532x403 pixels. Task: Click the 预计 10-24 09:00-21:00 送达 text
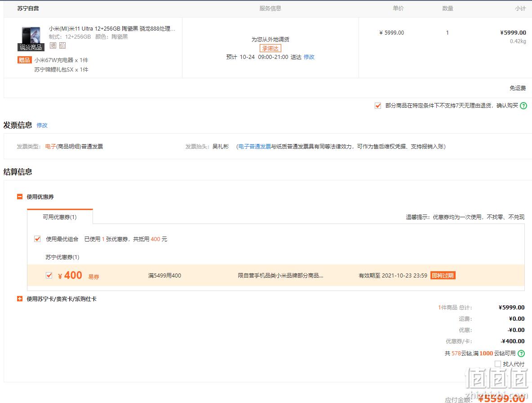tap(264, 57)
